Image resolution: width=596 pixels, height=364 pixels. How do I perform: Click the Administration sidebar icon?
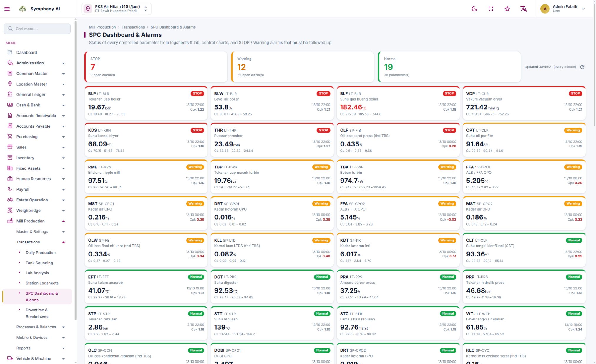10,63
